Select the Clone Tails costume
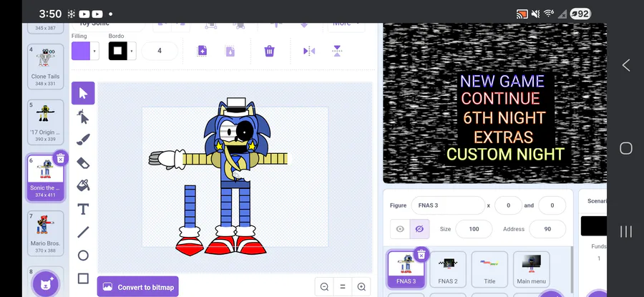644x297 pixels. tap(45, 66)
